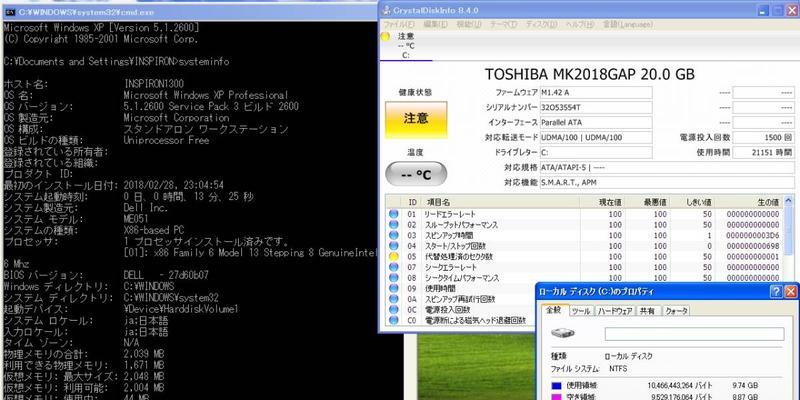Image resolution: width=800 pixels, height=400 pixels.
Task: Click the -- °C temperature button
Action: [416, 174]
